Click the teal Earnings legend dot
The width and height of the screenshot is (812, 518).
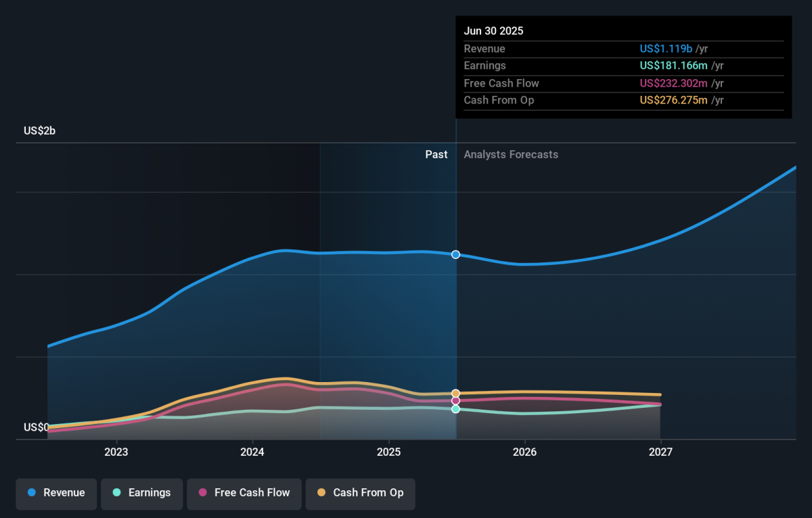[116, 492]
